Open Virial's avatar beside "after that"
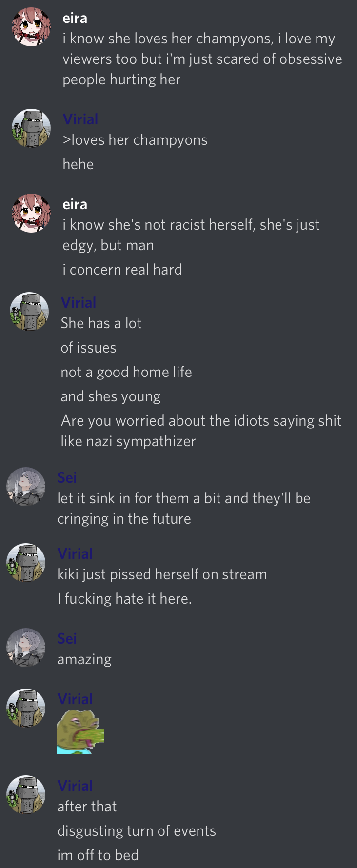Screen dimensions: 357x868 tap(26, 795)
